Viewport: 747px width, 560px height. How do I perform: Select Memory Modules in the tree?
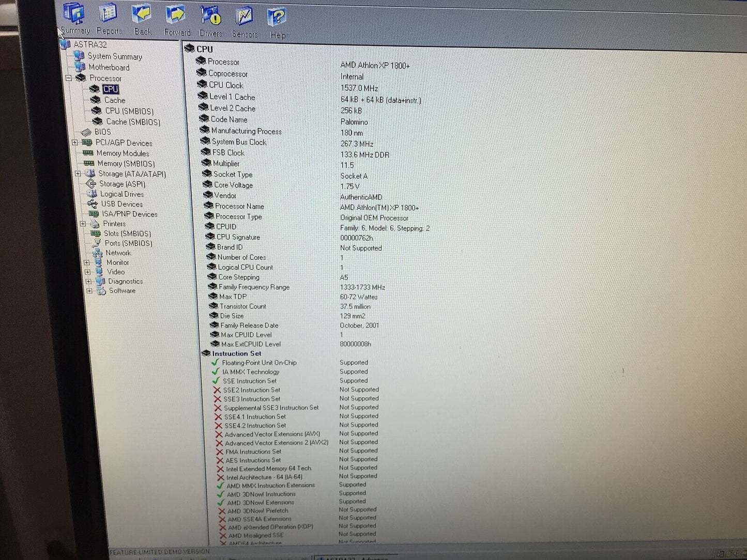tap(123, 153)
